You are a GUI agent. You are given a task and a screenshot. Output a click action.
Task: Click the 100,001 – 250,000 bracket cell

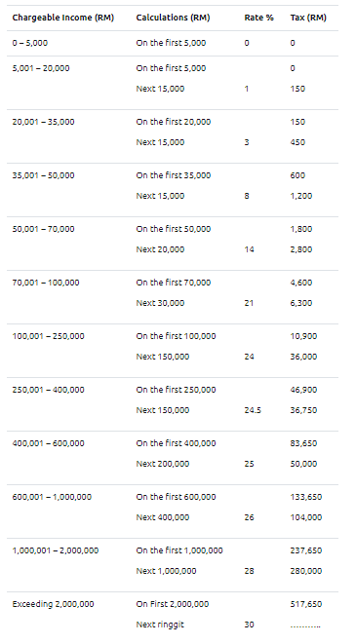coord(48,336)
